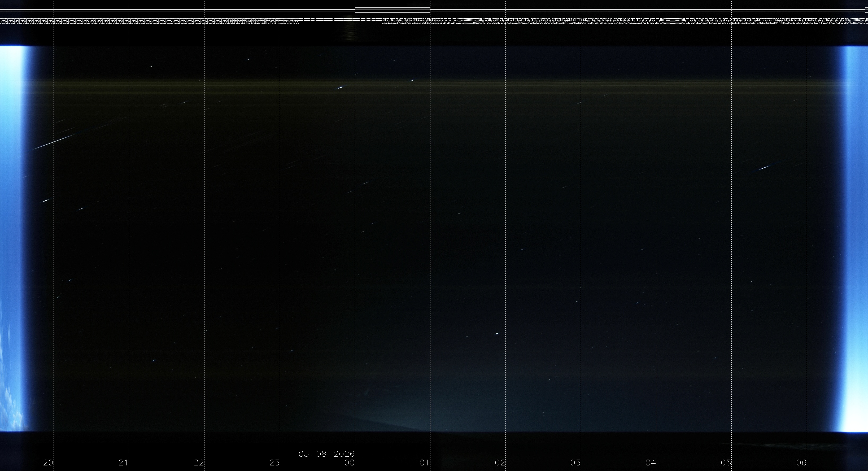Click the 02 hour label

point(500,463)
